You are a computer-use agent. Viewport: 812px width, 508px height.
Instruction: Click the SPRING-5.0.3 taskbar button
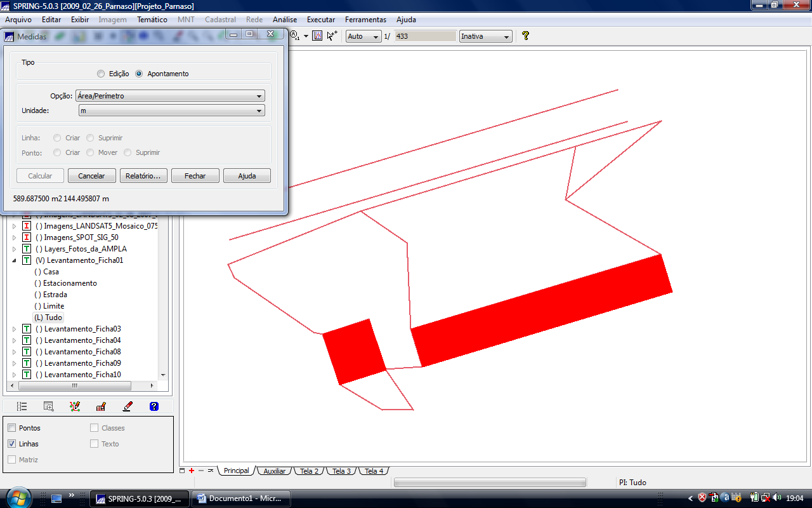(139, 498)
